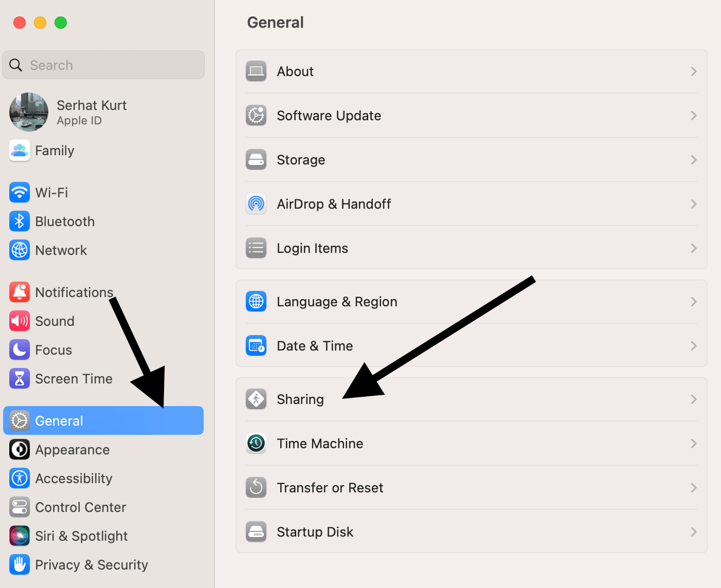Click the Control Center label in sidebar
This screenshot has width=721, height=588.
tap(81, 507)
